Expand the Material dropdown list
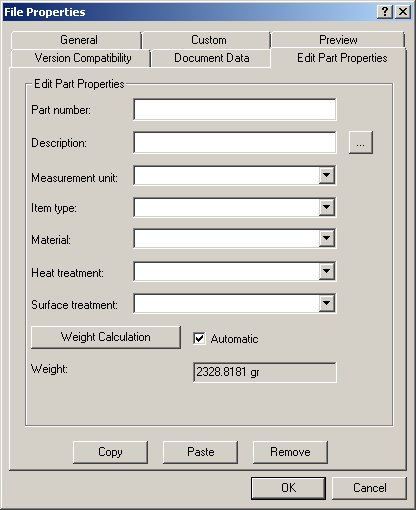The height and width of the screenshot is (510, 416). point(326,238)
